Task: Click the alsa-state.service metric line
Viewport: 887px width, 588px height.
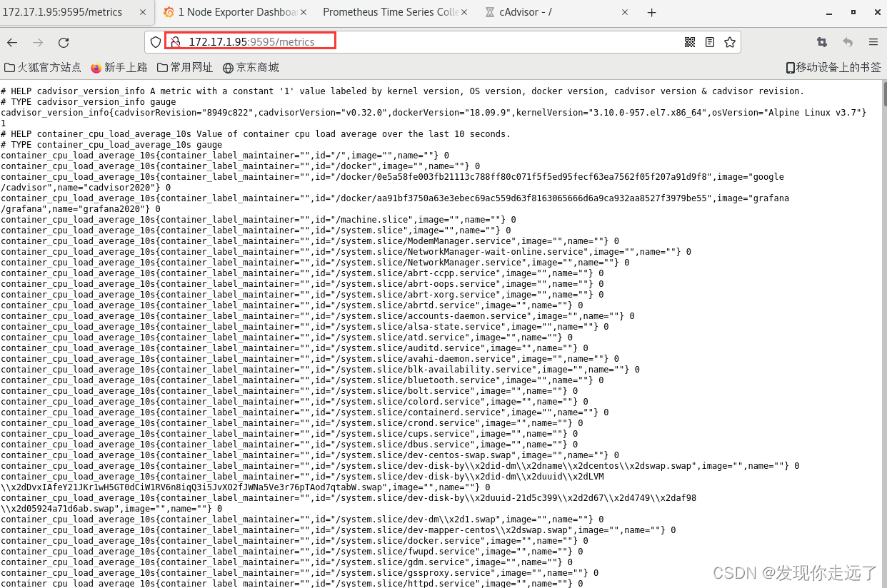Action: (305, 327)
